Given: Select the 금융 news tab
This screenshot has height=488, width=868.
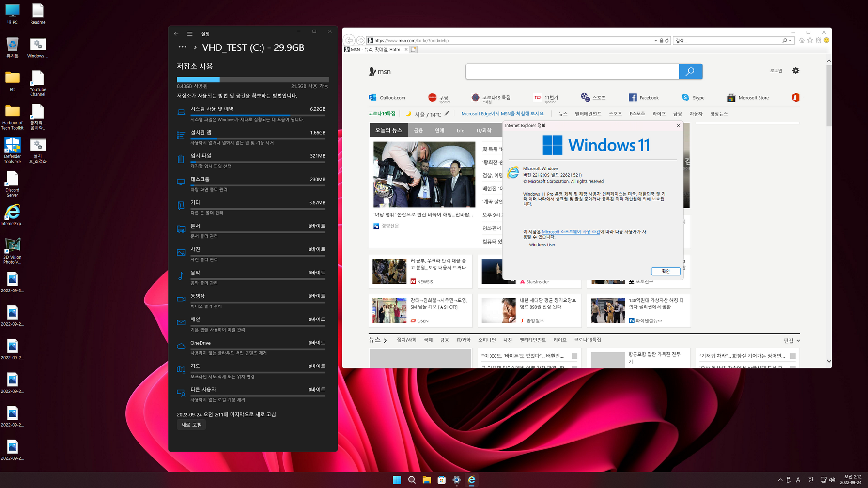Looking at the screenshot, I should click(418, 130).
